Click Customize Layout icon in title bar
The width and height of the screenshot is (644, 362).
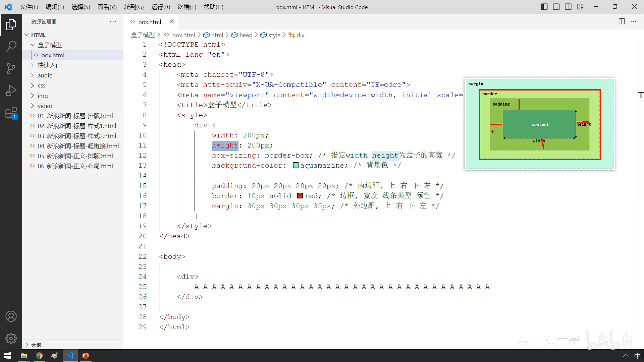click(580, 7)
